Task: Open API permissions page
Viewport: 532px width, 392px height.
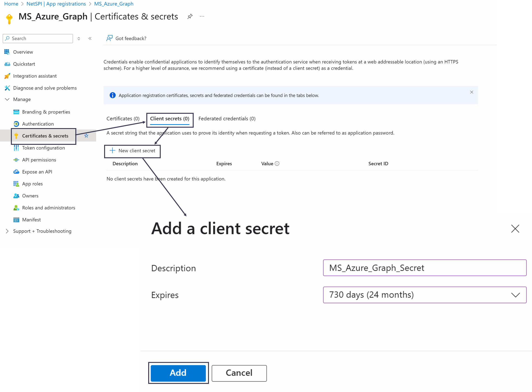Action: pyautogui.click(x=39, y=160)
